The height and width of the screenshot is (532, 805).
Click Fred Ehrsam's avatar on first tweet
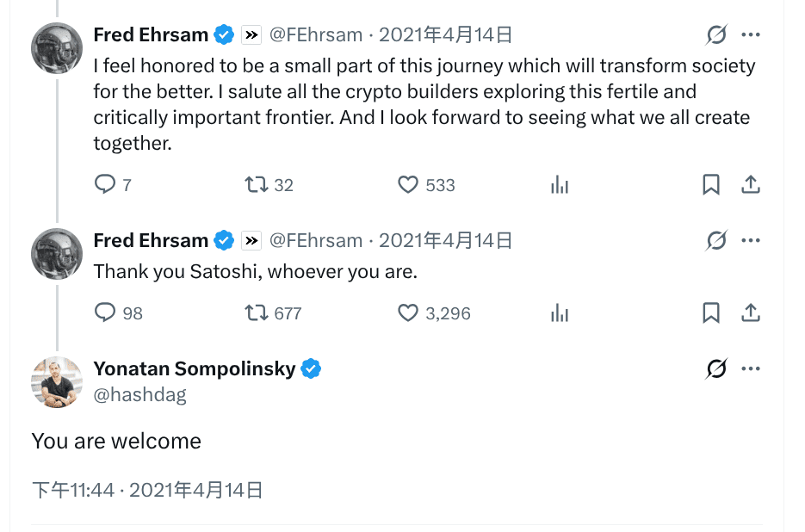click(57, 47)
